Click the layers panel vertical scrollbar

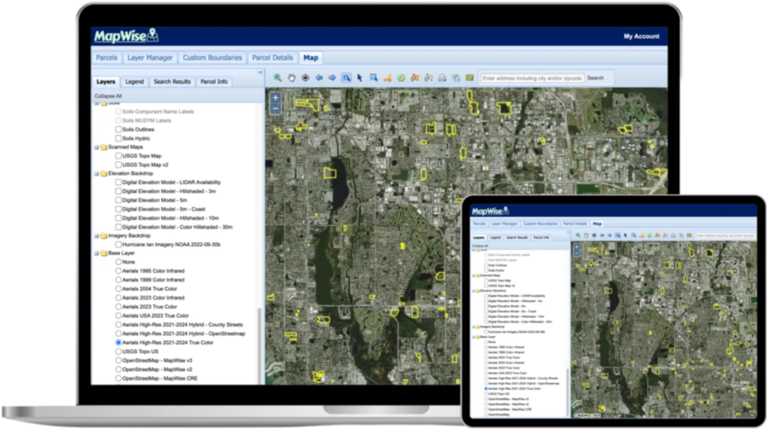coord(259,345)
